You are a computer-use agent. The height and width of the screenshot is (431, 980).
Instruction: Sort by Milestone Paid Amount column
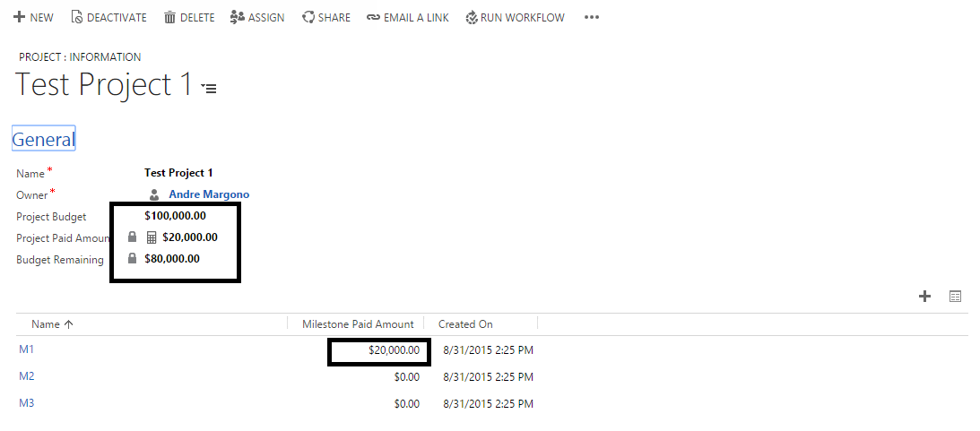[358, 324]
